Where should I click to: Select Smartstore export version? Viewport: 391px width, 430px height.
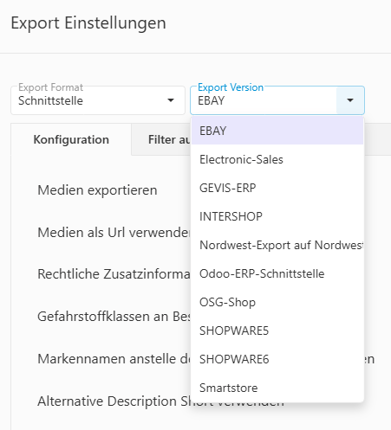pyautogui.click(x=277, y=388)
